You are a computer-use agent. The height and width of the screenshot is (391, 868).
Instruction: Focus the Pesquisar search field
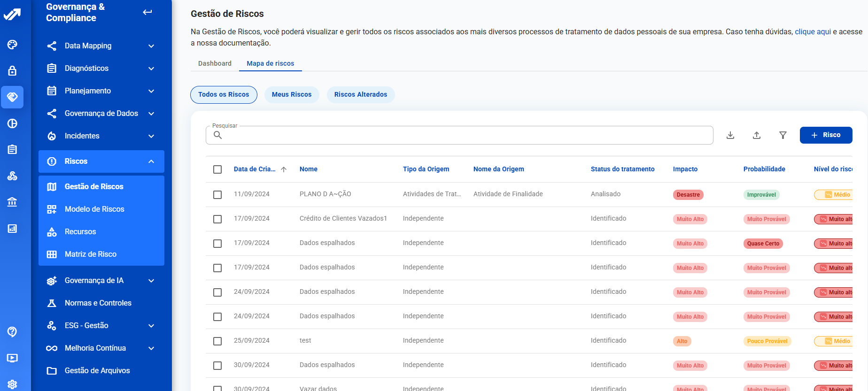click(465, 136)
